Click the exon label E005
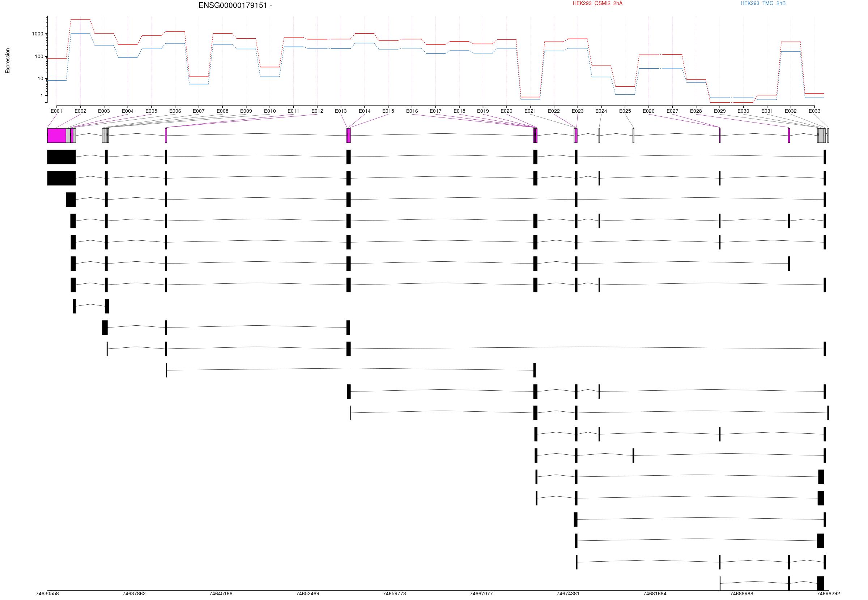 point(151,111)
